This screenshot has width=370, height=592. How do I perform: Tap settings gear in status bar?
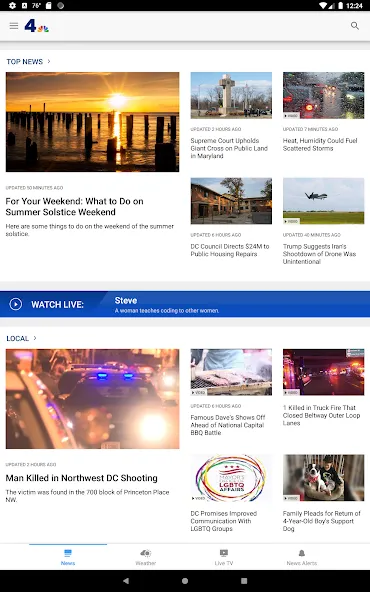12,5
